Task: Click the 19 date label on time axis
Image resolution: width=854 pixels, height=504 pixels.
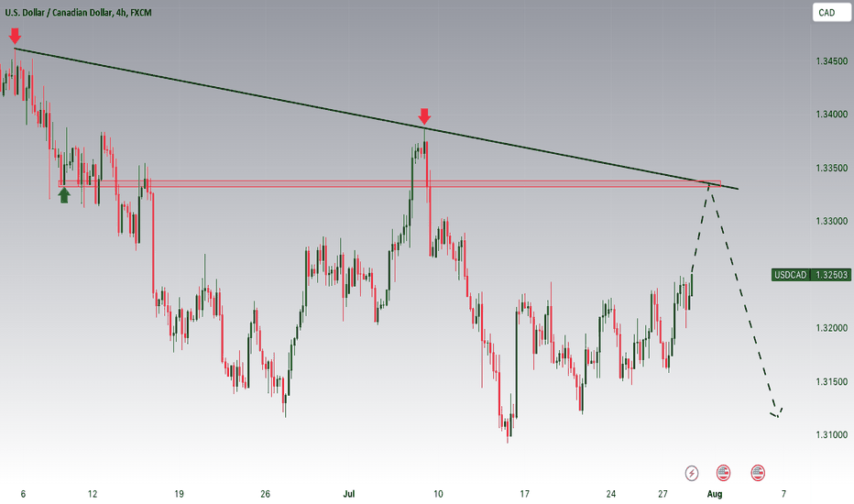Action: (x=179, y=494)
